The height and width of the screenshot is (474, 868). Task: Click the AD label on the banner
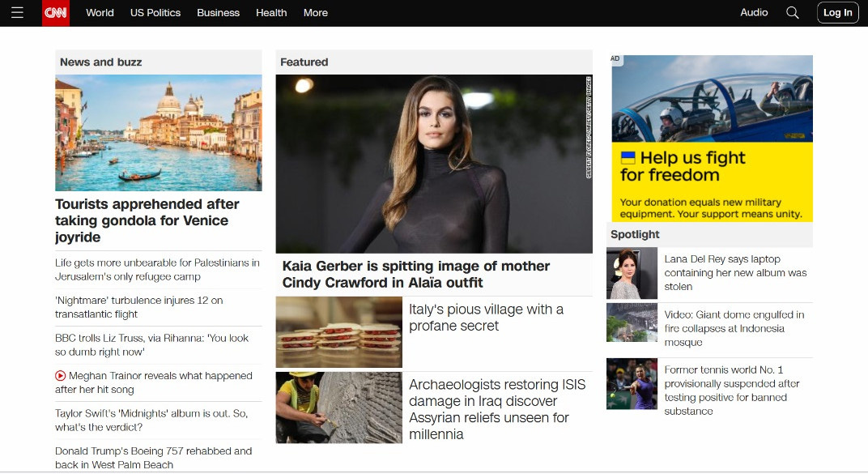[x=615, y=58]
